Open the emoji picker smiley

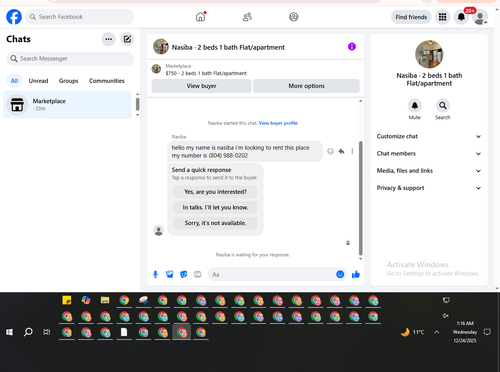tap(340, 274)
